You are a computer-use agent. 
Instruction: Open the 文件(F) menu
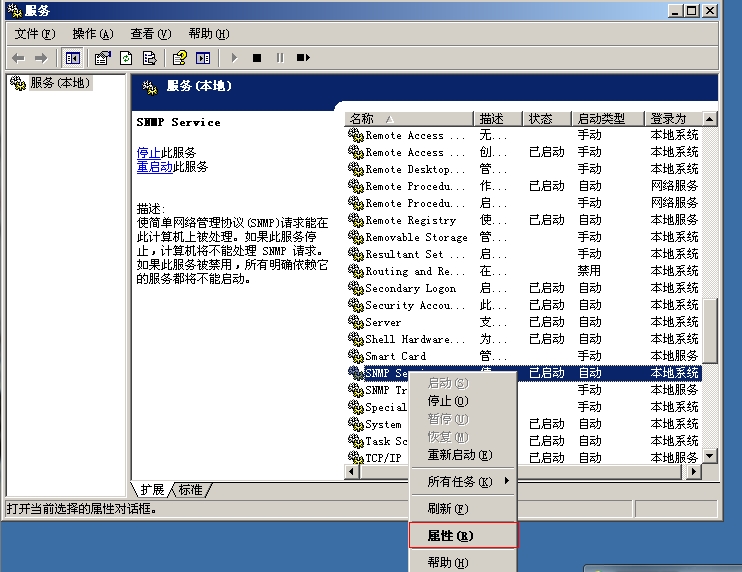pos(35,34)
